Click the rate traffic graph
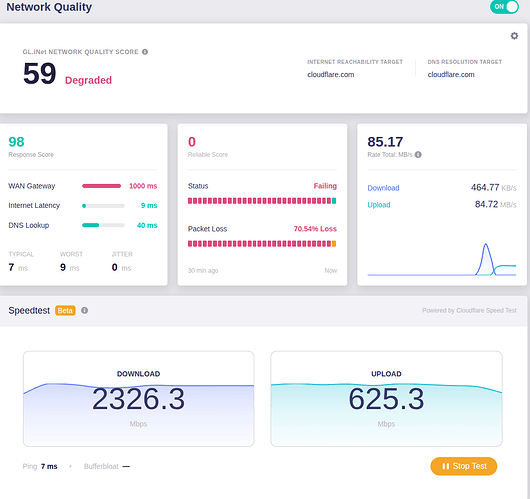Image resolution: width=530 pixels, height=499 pixels. point(442,260)
